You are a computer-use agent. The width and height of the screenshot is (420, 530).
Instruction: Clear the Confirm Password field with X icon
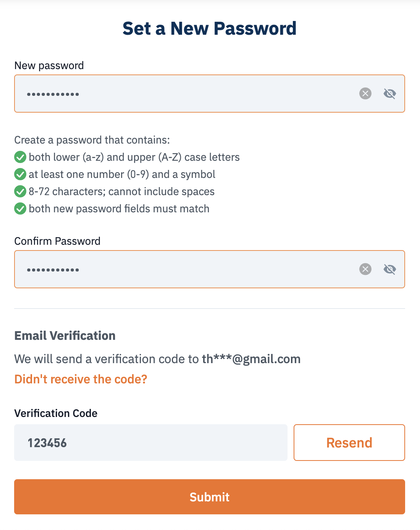point(365,269)
